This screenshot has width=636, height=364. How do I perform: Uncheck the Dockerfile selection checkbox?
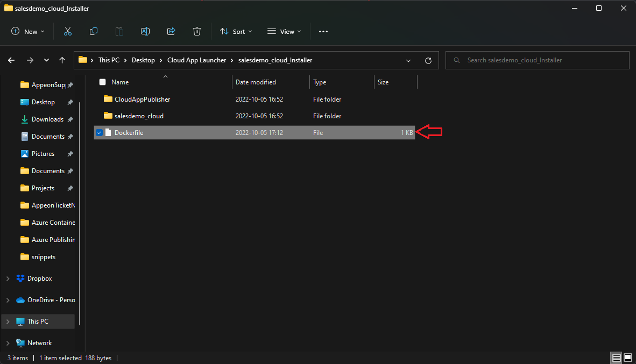pyautogui.click(x=99, y=132)
